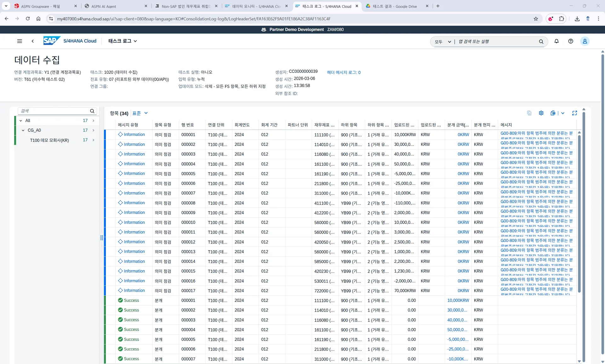Screen dimensions: 605x364
Task: Collapse the CG_A0 tree node
Action: pos(23,130)
